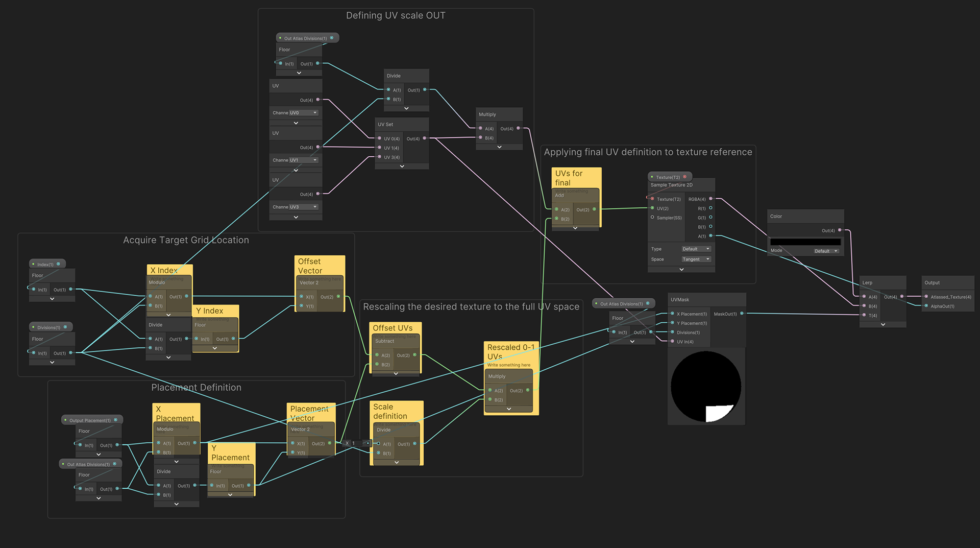
Task: Select the 'Acquire Target Grid Location' group title
Action: point(186,240)
